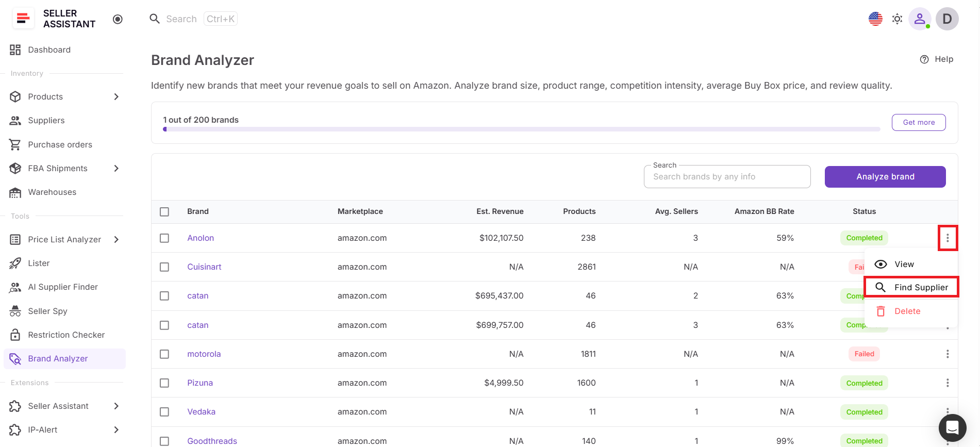This screenshot has width=980, height=447.
Task: Tick the select-all brands checkbox
Action: pos(164,212)
